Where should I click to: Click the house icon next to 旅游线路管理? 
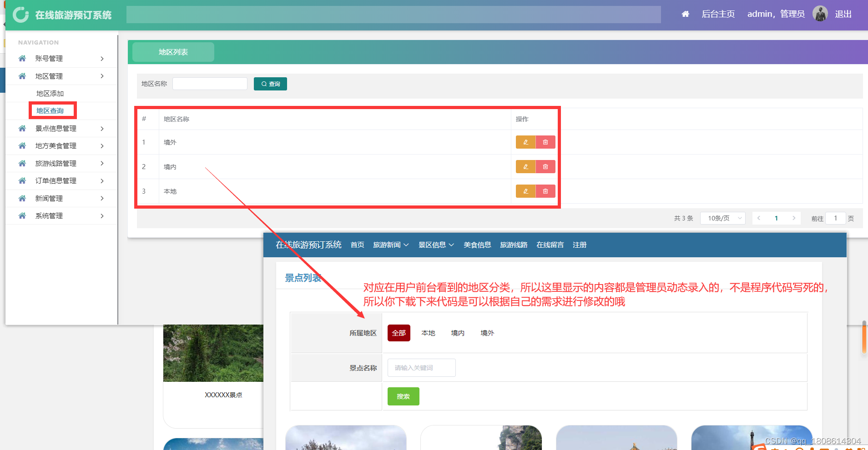pyautogui.click(x=22, y=163)
